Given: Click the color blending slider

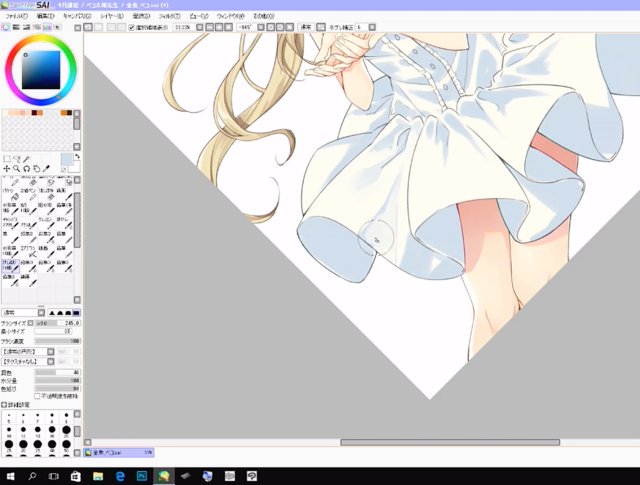Looking at the screenshot, I should [x=58, y=372].
